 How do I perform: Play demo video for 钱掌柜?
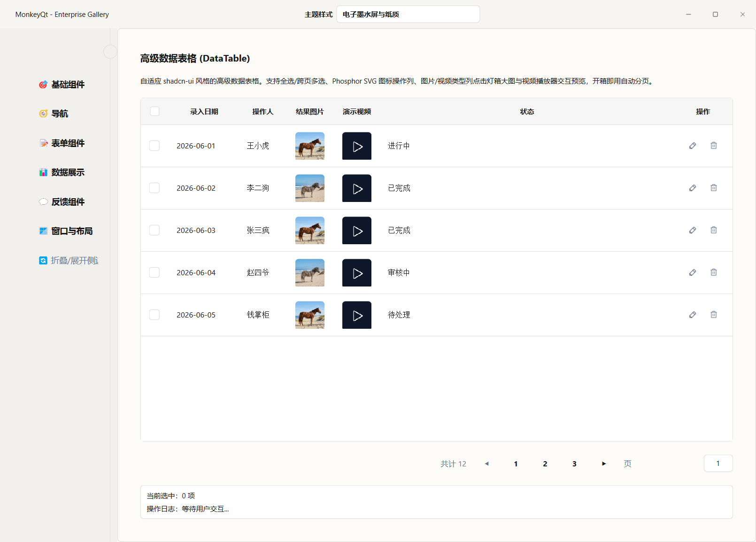(357, 315)
